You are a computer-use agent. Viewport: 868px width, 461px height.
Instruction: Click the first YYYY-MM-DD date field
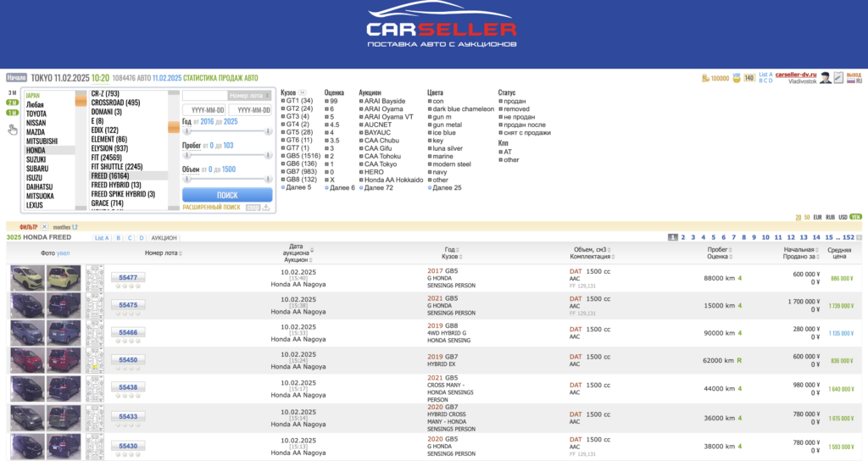pos(204,110)
